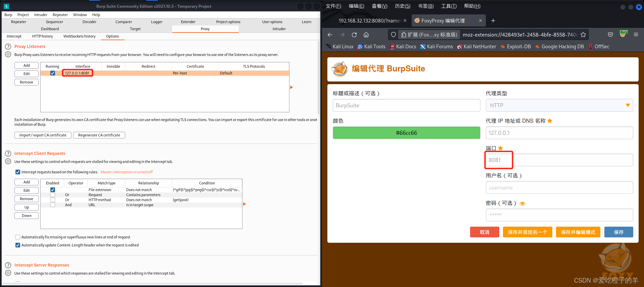
Task: Open Intercept Server Responses help icon
Action: tap(8, 265)
